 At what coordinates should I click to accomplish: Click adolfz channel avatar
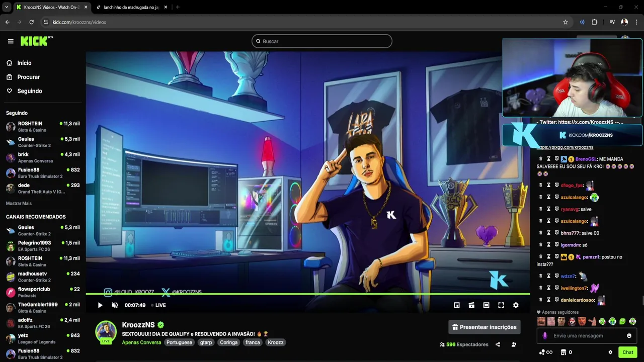11,323
